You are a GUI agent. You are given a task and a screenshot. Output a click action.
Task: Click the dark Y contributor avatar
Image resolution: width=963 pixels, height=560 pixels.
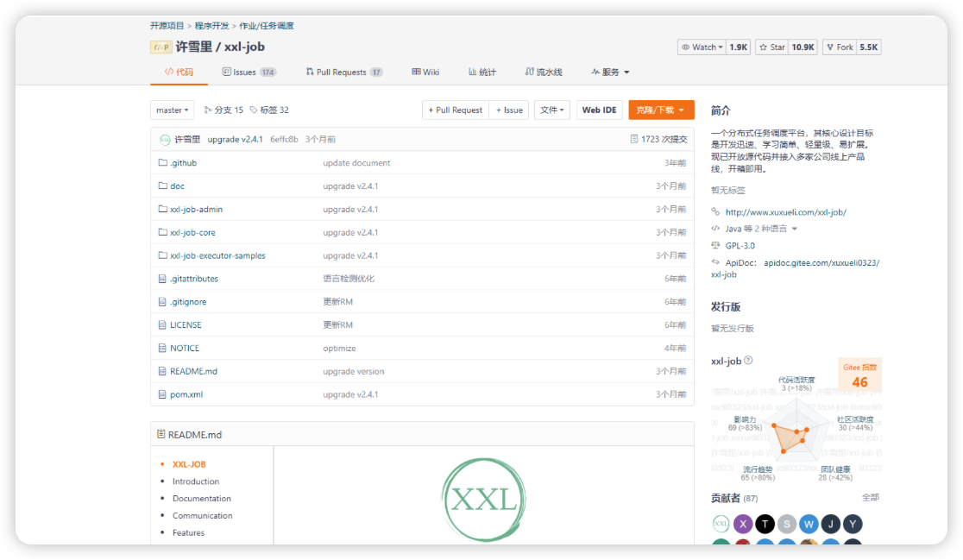[853, 524]
